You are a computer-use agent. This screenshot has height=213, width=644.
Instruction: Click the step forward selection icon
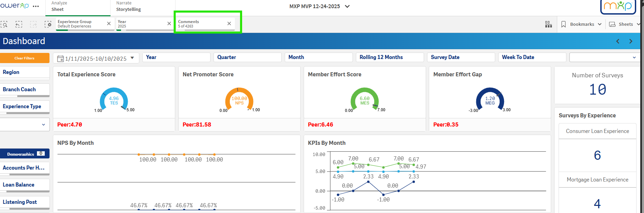point(33,24)
